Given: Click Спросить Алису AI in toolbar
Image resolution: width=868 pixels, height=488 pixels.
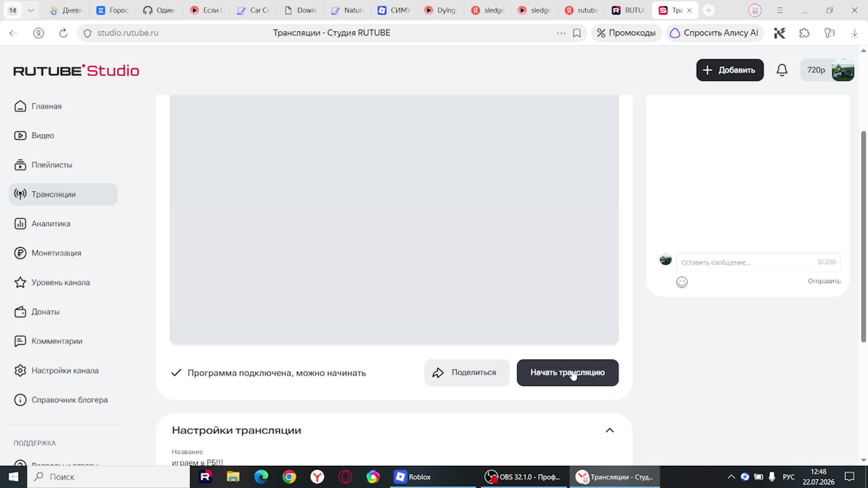Looking at the screenshot, I should 714,33.
